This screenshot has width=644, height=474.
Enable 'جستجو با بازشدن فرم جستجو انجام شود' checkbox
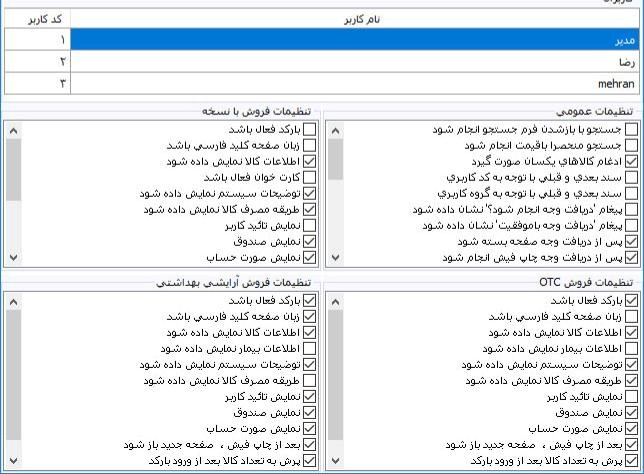click(631, 129)
